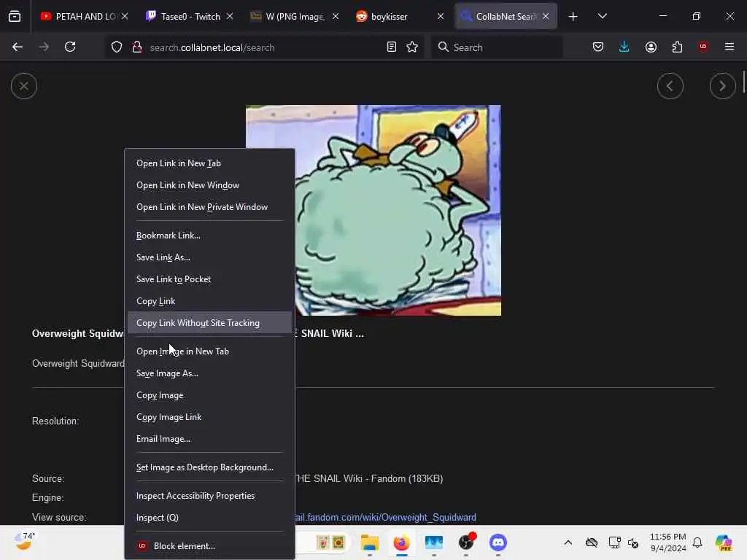Choose Open Image in New Tab

coord(209,351)
